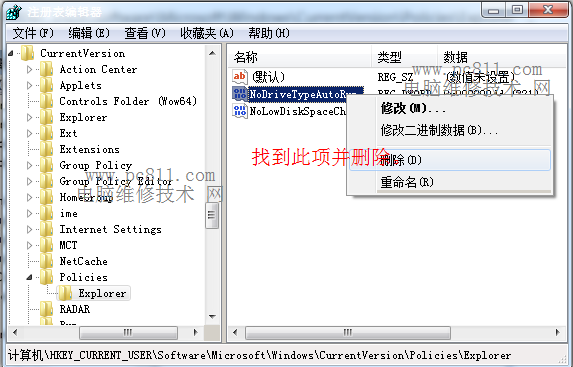Select the (默认) value name
The image size is (573, 367).
pyautogui.click(x=268, y=77)
